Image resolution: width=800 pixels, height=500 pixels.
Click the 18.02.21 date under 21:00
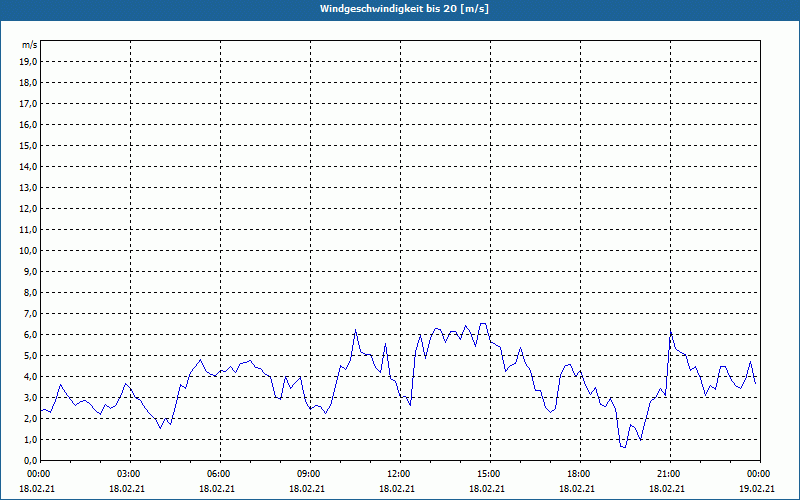coord(667,488)
